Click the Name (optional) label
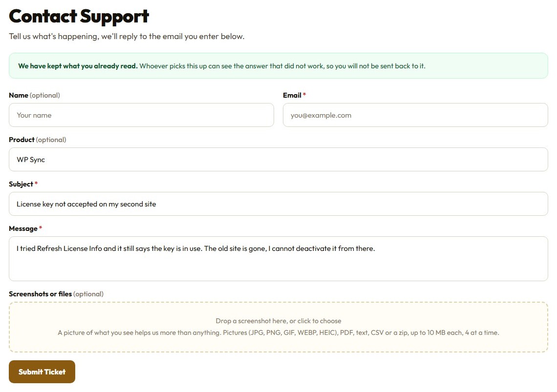Viewport: 557px width, 392px height. pos(35,95)
